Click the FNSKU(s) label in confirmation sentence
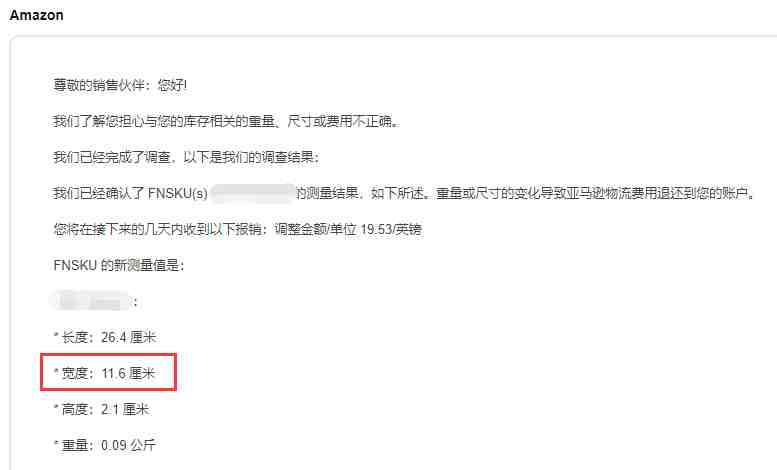This screenshot has width=777, height=470. (178, 193)
